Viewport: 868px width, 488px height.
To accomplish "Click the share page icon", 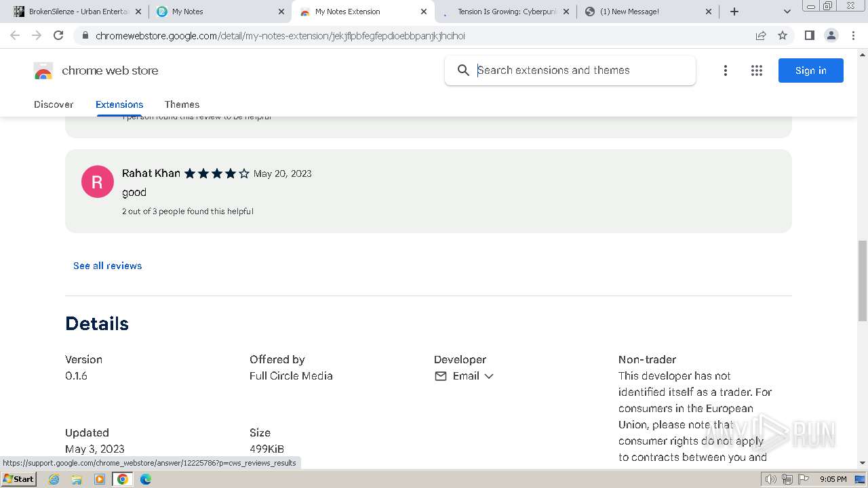I will click(x=761, y=35).
